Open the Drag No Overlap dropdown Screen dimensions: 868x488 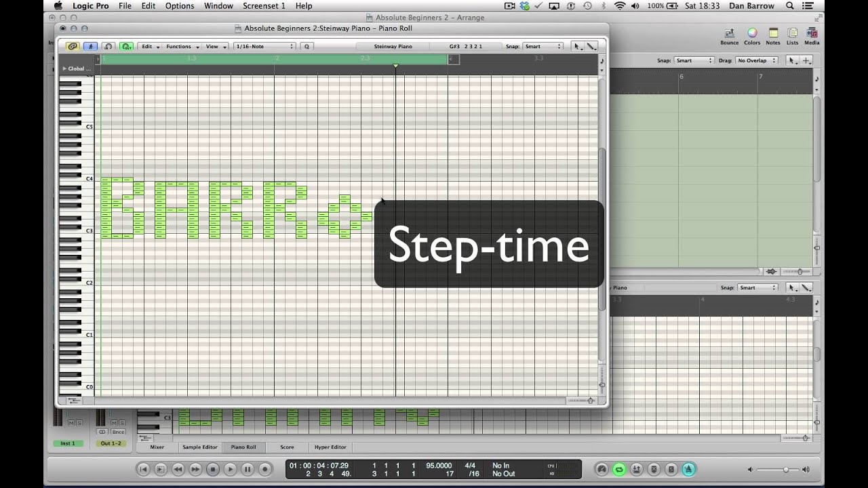[756, 60]
